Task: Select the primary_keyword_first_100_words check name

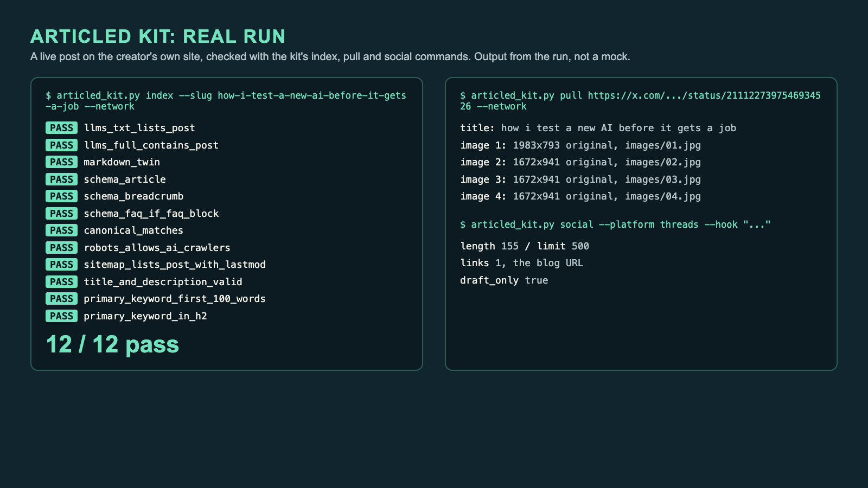Action: point(175,299)
